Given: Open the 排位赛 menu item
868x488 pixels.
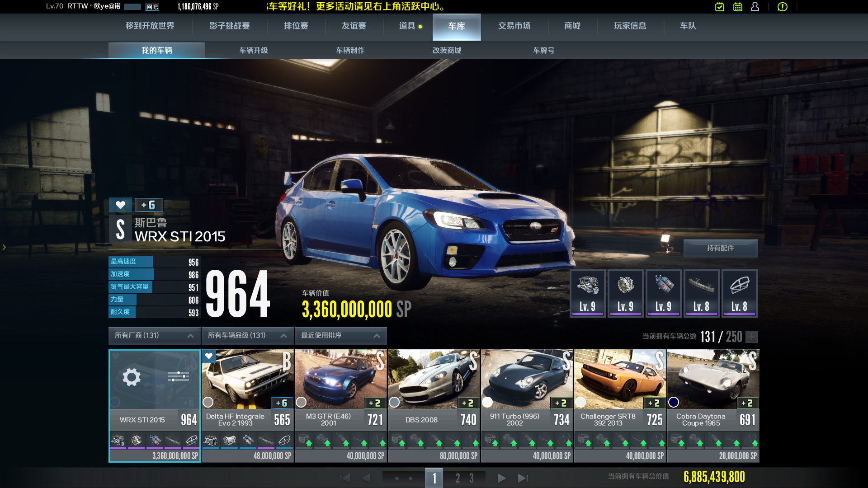Looking at the screenshot, I should click(296, 26).
